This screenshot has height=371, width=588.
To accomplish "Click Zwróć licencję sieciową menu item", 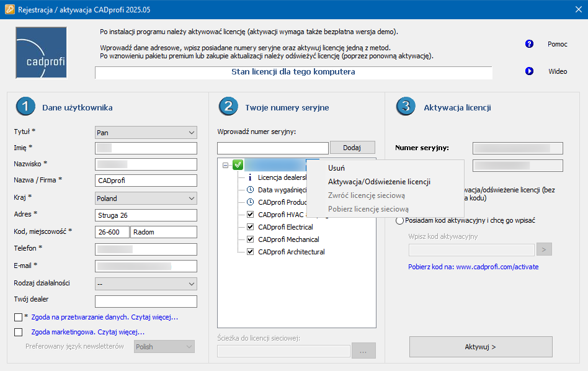I will pos(367,195).
